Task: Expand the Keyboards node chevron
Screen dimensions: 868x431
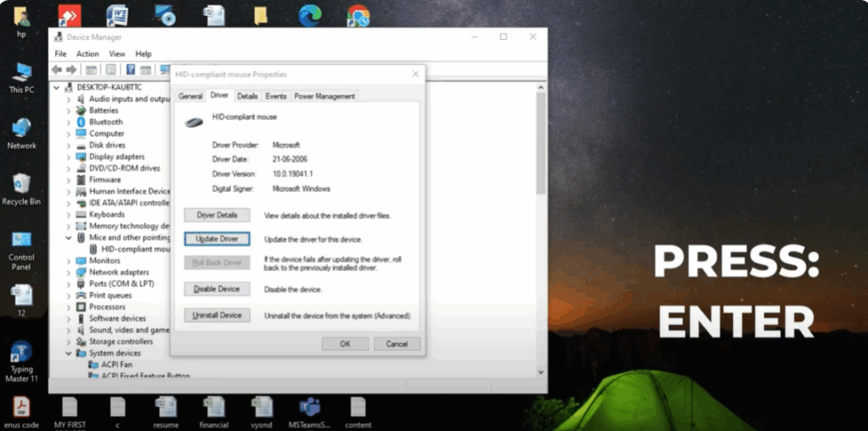Action: [x=69, y=215]
